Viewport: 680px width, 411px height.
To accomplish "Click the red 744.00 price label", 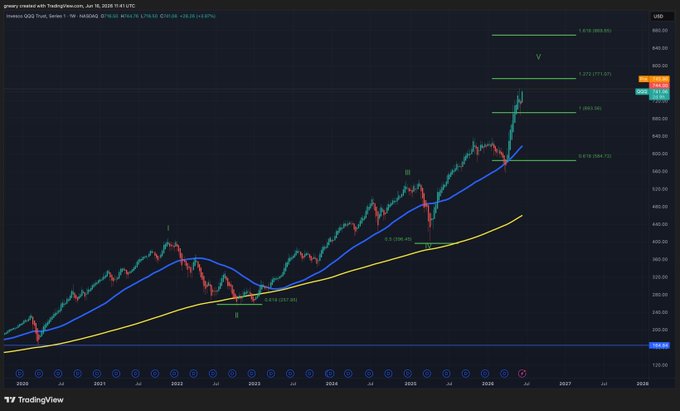I will click(659, 86).
